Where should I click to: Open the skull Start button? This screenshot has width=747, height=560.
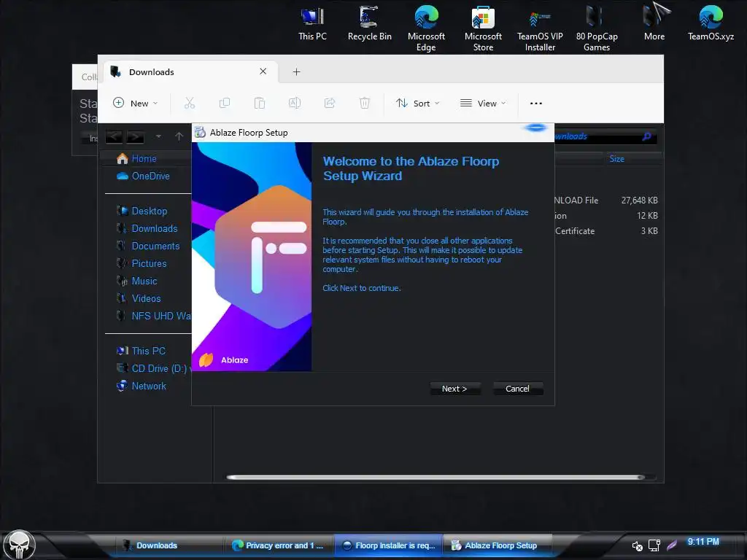pos(19,545)
